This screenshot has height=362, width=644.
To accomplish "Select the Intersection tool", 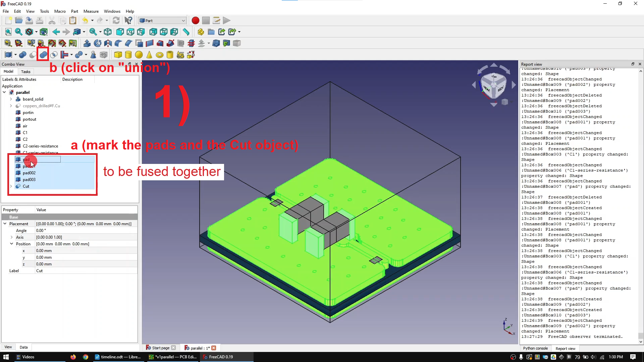I will click(x=54, y=55).
